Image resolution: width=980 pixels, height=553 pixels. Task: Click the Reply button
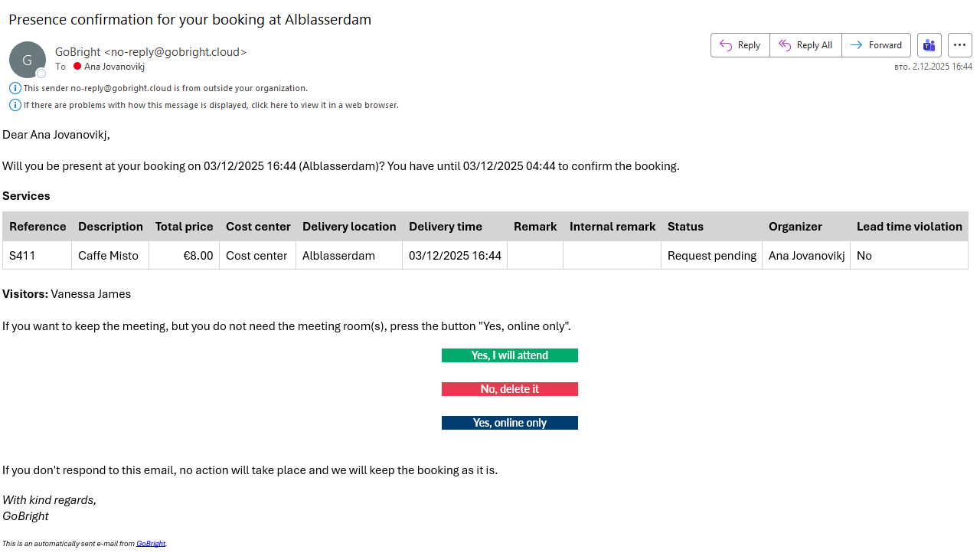click(740, 45)
